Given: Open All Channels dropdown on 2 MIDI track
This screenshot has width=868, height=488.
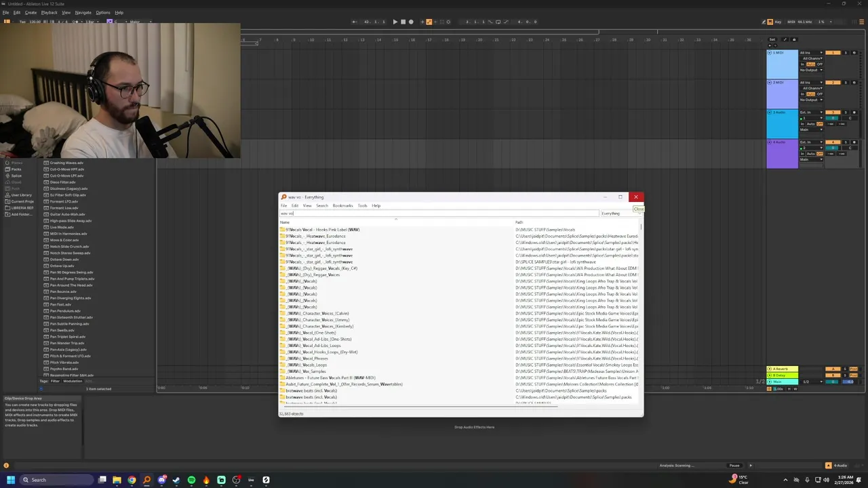Looking at the screenshot, I should [x=811, y=88].
